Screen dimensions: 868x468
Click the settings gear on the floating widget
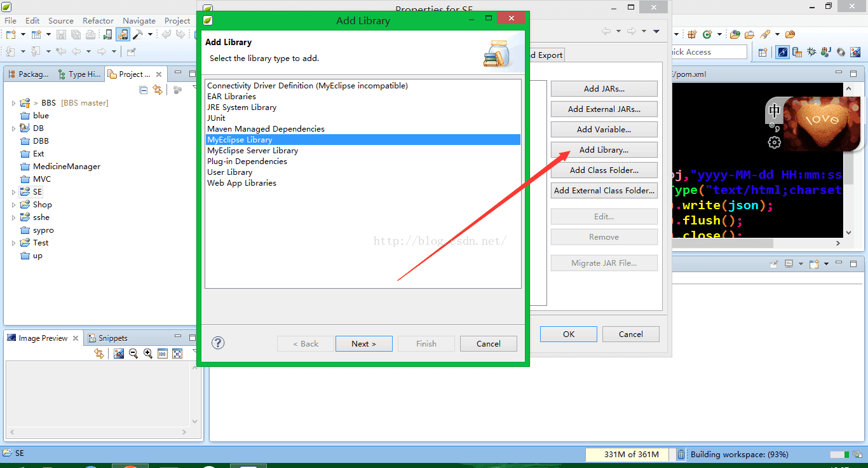pyautogui.click(x=774, y=142)
